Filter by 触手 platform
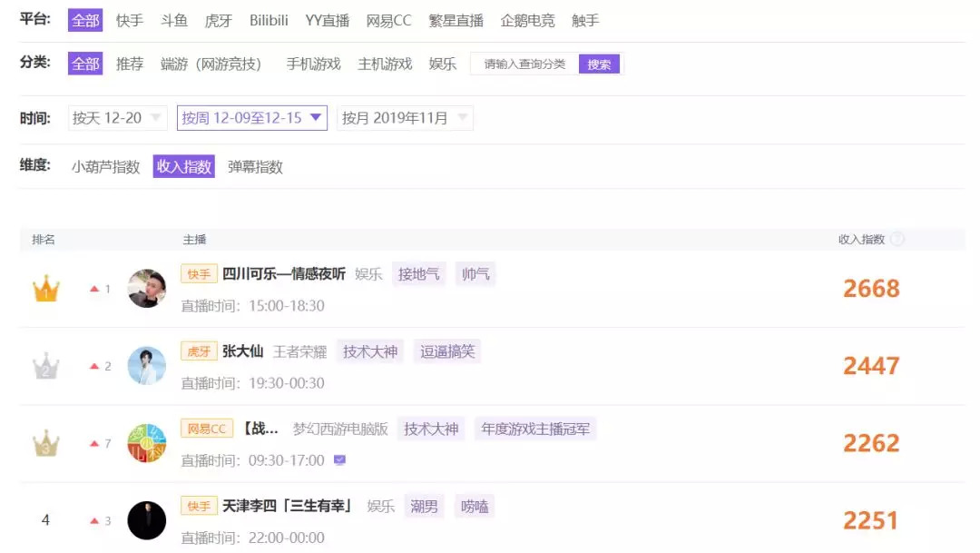 point(585,21)
